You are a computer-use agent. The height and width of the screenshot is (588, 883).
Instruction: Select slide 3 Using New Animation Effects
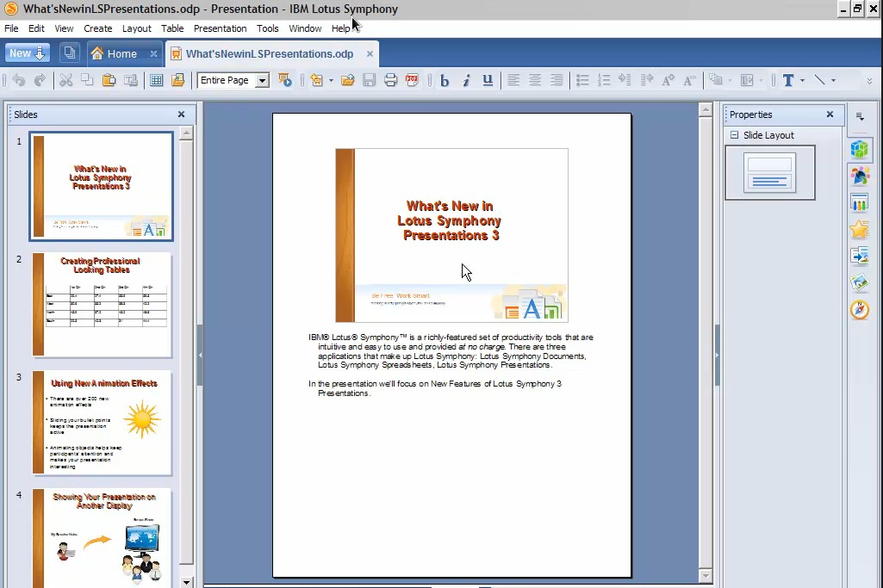[x=102, y=422]
